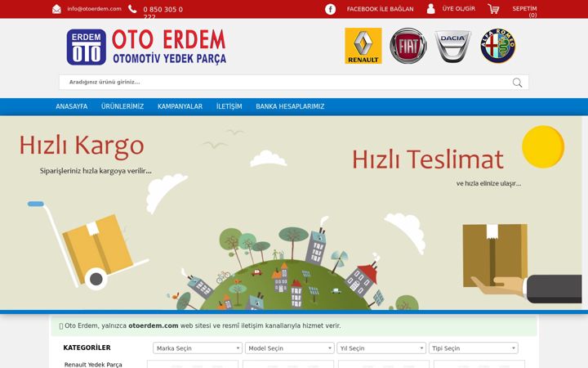Click the Hızlı Teslimat banner text
The height and width of the screenshot is (368, 588).
point(427,159)
